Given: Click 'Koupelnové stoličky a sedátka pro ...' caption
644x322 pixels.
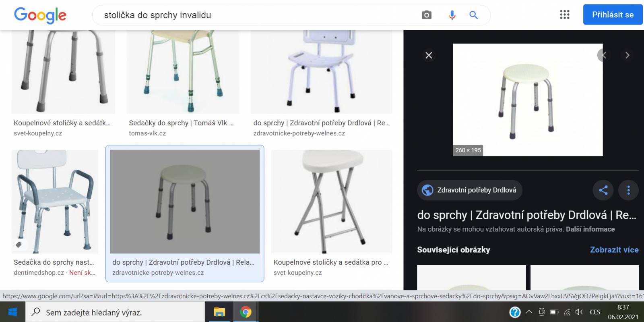Looking at the screenshot, I should 331,262.
